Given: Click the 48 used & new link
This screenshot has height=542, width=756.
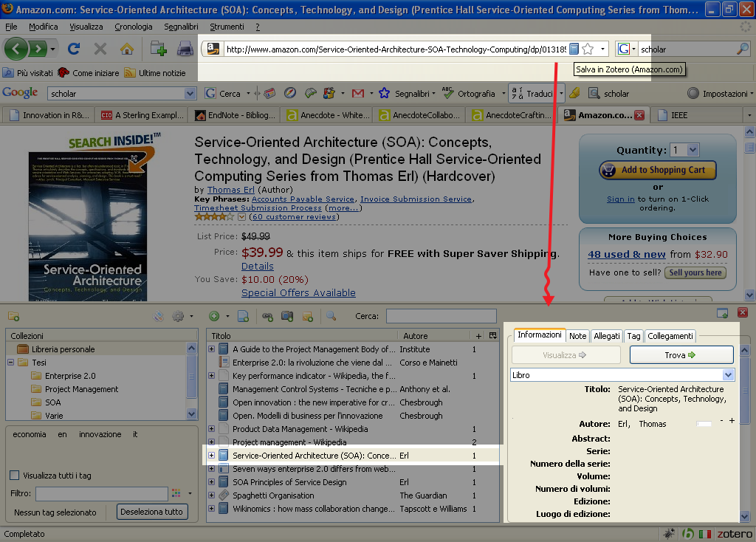Looking at the screenshot, I should 627,254.
